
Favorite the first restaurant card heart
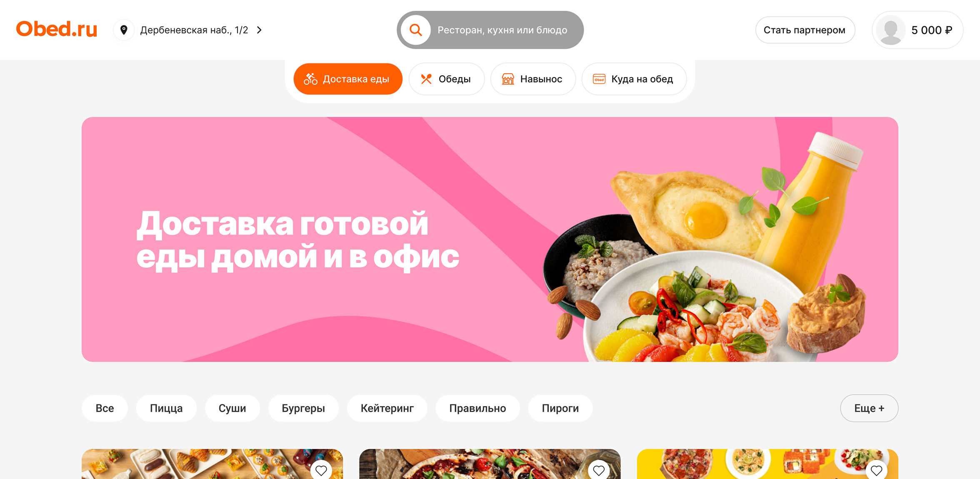tap(321, 470)
